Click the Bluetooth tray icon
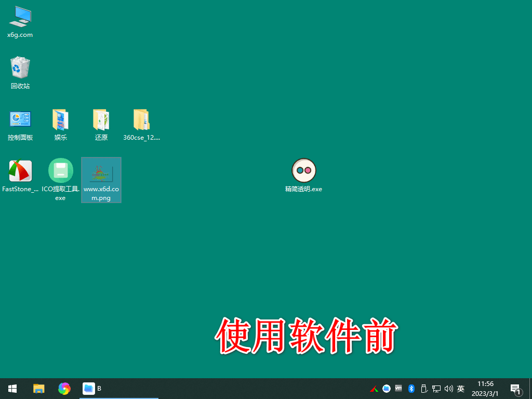The image size is (532, 399). click(x=411, y=389)
